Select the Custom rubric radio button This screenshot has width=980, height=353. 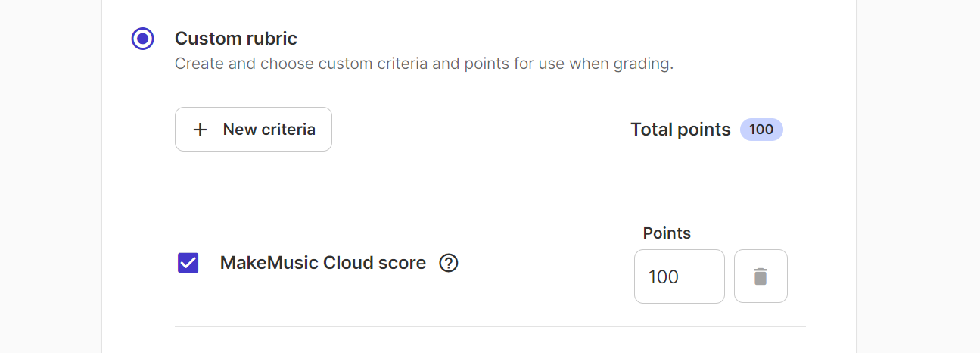point(142,39)
